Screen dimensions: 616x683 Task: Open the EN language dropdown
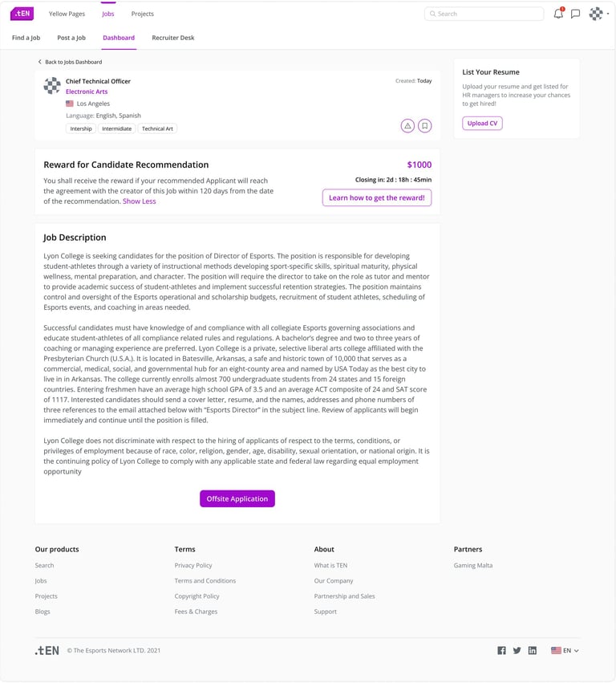[565, 650]
